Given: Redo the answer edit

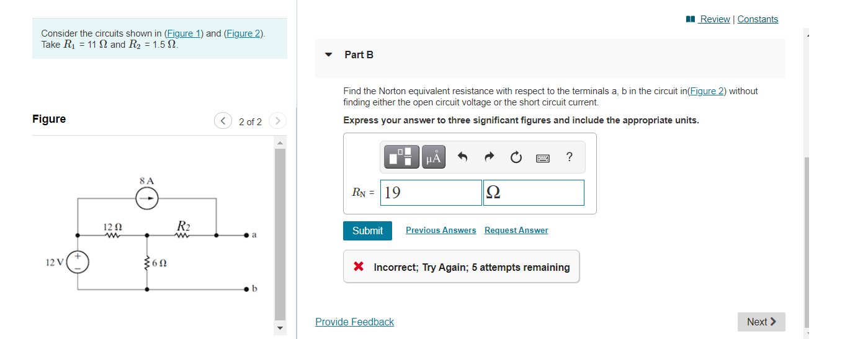Looking at the screenshot, I should tap(490, 157).
